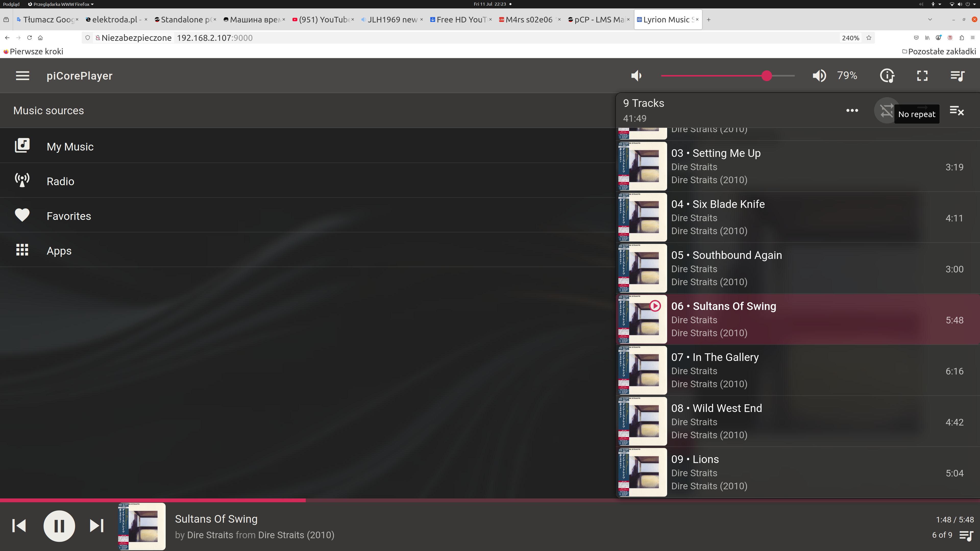Click the Apps grid icon
The image size is (980, 551).
(22, 250)
